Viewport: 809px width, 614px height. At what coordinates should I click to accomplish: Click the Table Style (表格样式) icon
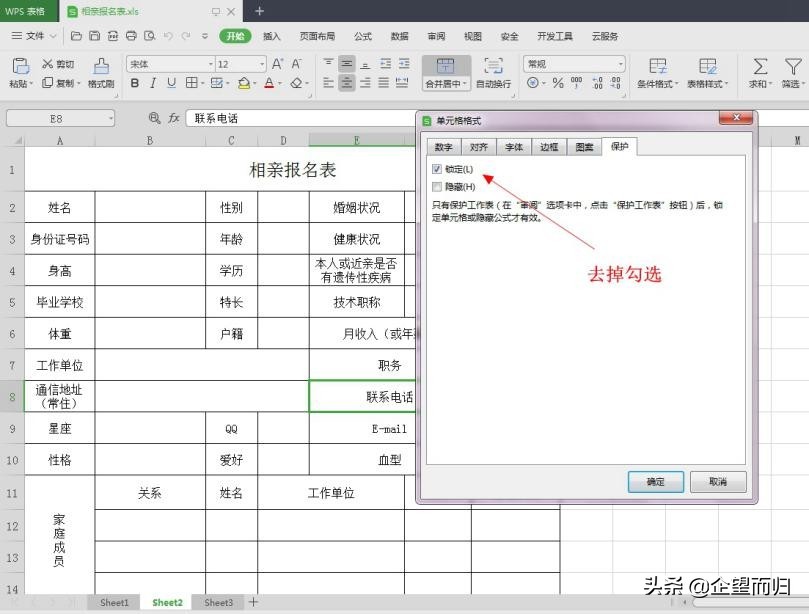(x=707, y=66)
